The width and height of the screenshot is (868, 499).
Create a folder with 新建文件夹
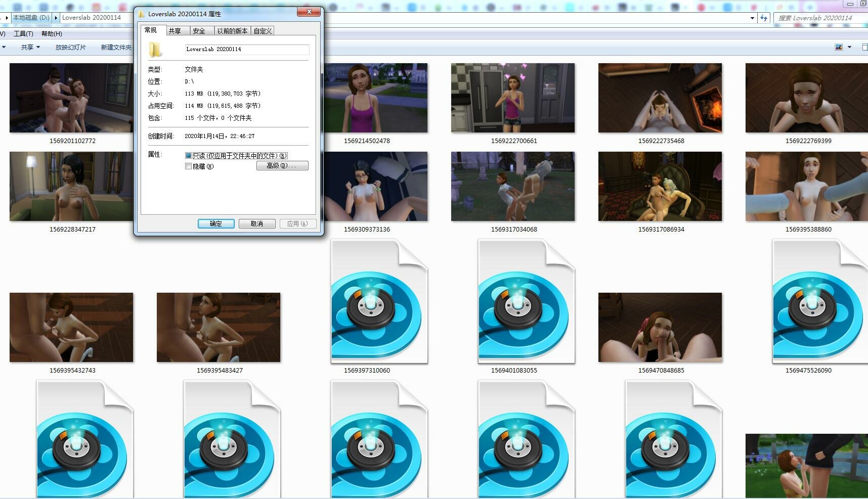coord(116,47)
